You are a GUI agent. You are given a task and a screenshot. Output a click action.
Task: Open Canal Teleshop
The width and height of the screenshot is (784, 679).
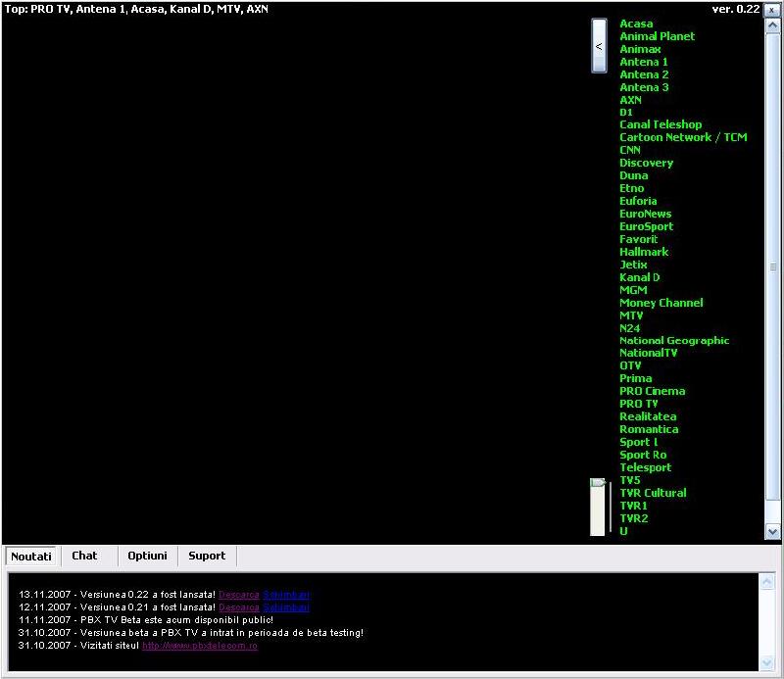tap(661, 124)
